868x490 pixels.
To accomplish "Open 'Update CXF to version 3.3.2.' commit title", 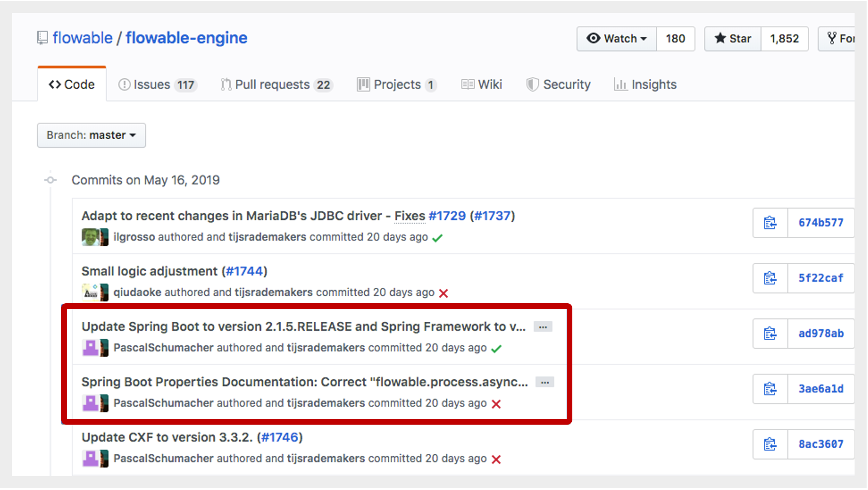I will point(167,438).
